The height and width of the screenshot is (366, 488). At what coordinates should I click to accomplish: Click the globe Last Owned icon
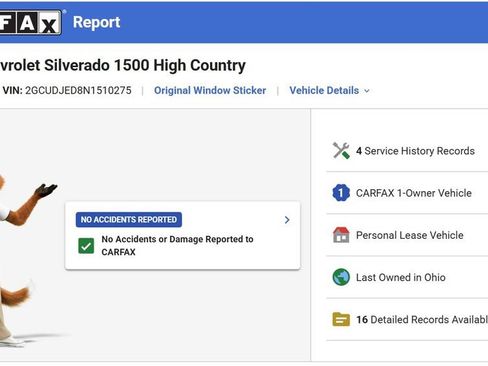[x=341, y=277]
